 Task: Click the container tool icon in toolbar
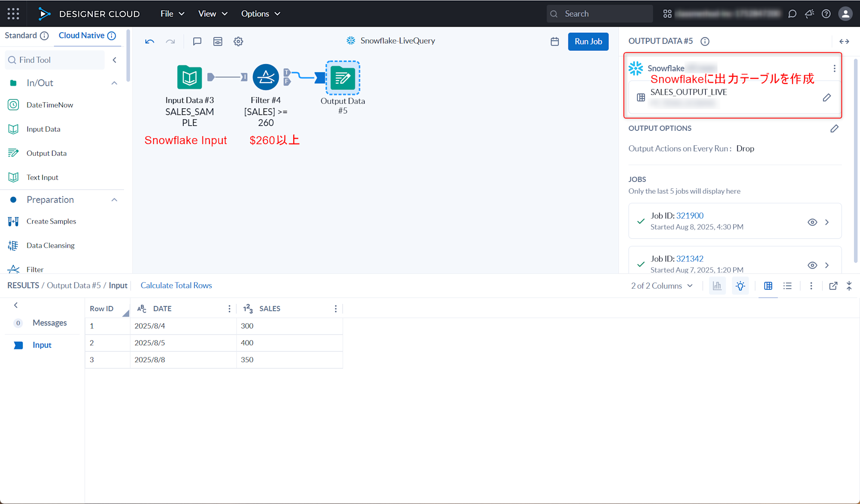point(218,42)
